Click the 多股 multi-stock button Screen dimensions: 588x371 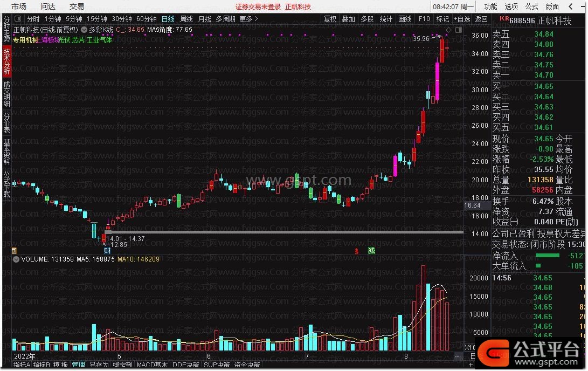367,19
